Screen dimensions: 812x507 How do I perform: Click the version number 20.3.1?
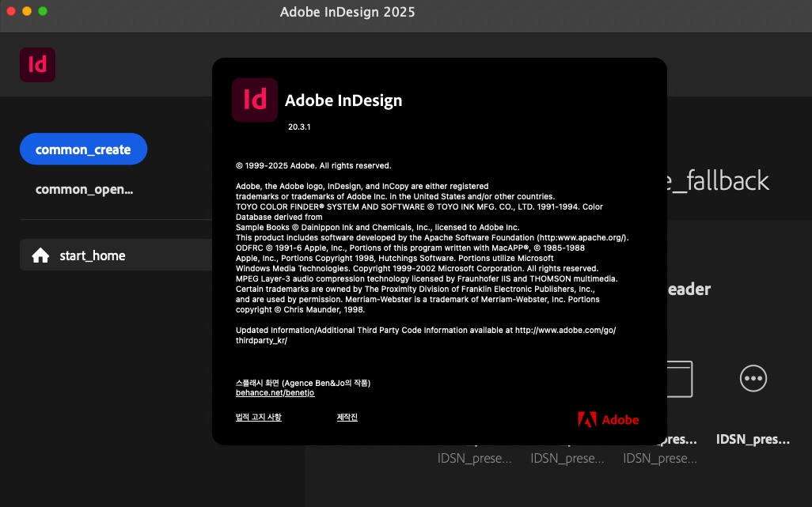[x=299, y=127]
